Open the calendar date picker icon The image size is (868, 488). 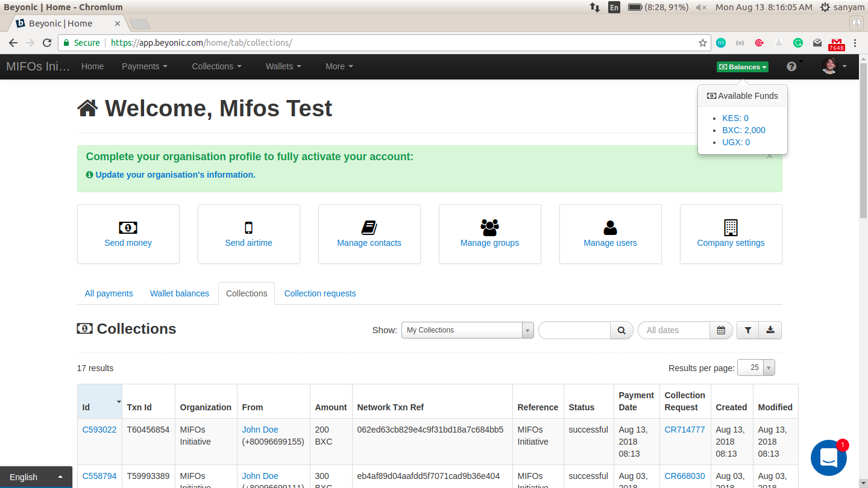(721, 330)
